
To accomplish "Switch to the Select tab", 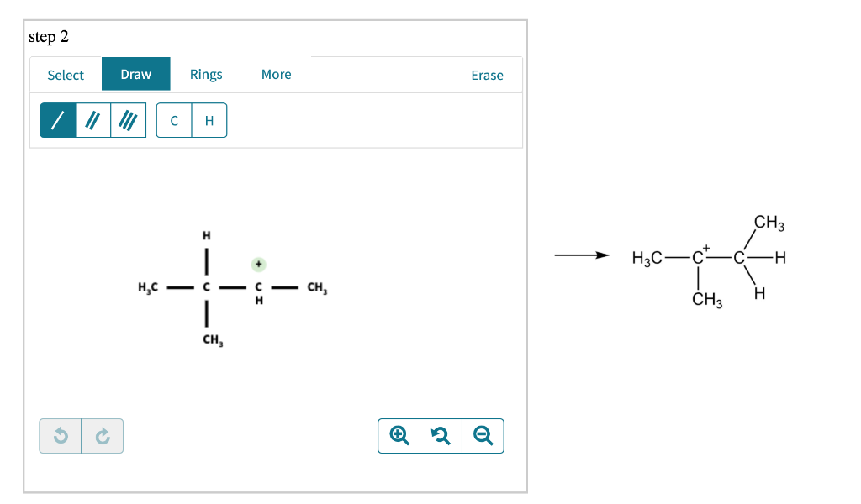I will [x=65, y=75].
